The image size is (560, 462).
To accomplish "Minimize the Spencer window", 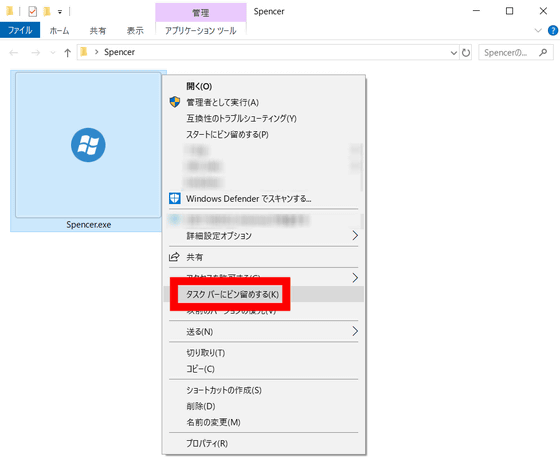I will pos(476,11).
